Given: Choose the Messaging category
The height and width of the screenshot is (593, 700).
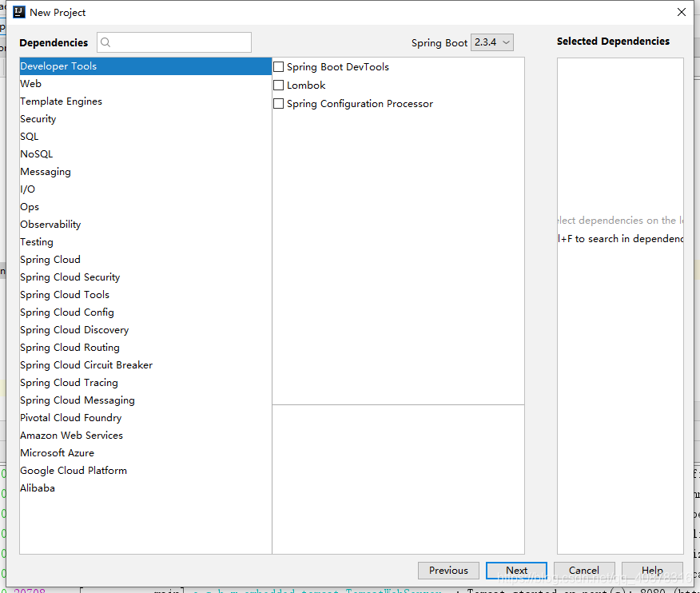Looking at the screenshot, I should tap(145, 172).
